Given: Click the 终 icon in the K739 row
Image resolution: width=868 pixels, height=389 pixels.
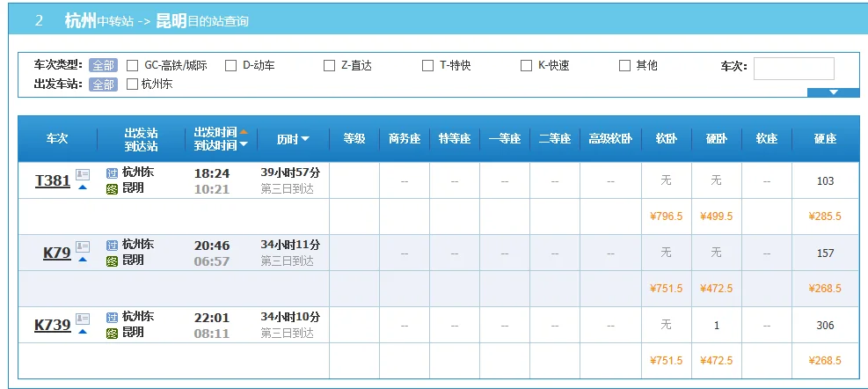Looking at the screenshot, I should pos(112,334).
